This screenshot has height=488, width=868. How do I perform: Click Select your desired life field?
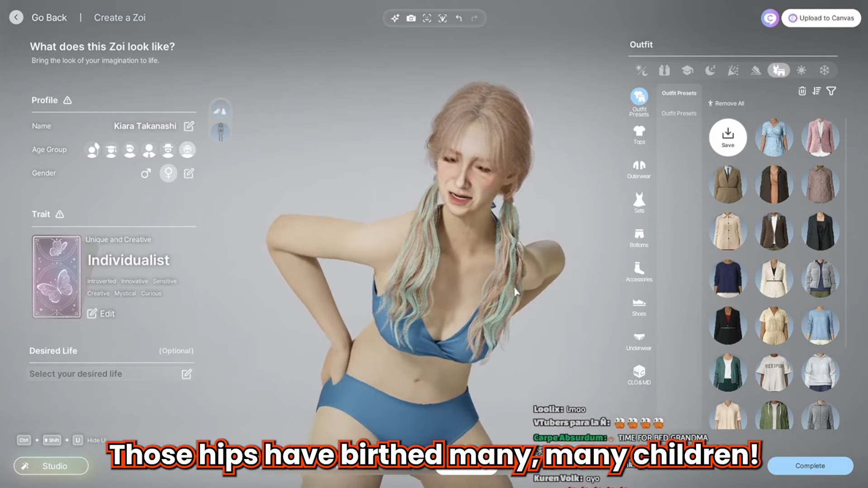111,374
